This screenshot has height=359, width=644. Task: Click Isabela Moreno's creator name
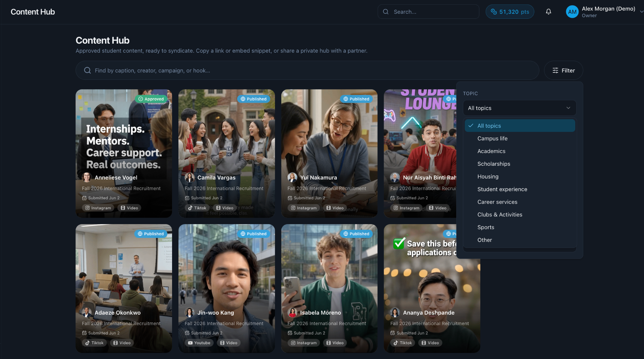pyautogui.click(x=321, y=313)
